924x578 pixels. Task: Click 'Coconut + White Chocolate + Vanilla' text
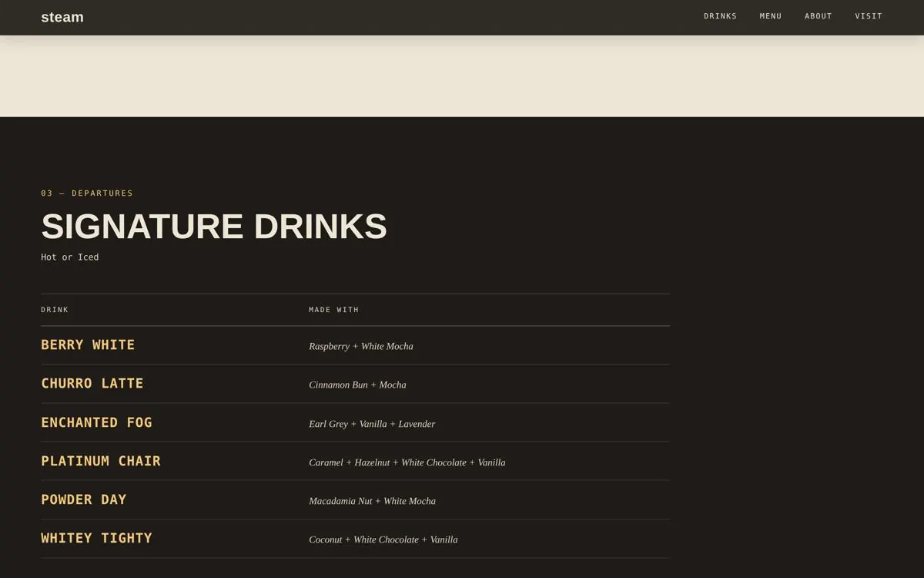[x=383, y=539]
